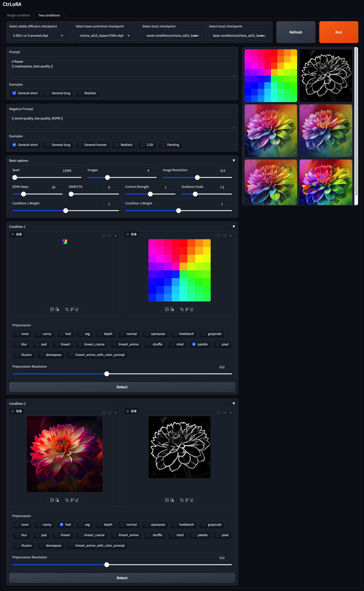This screenshot has width=364, height=591.
Task: Click the Guidance Scale slider handle
Action: point(195,194)
